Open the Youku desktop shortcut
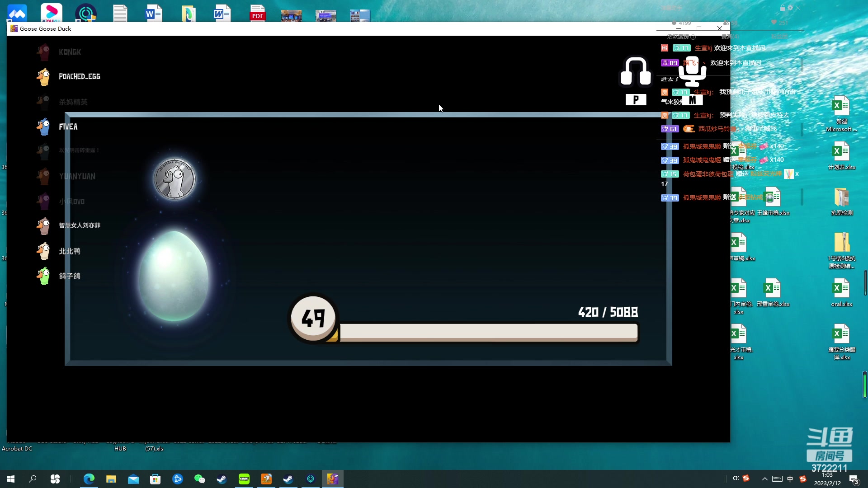Image resolution: width=868 pixels, height=488 pixels. [x=52, y=12]
